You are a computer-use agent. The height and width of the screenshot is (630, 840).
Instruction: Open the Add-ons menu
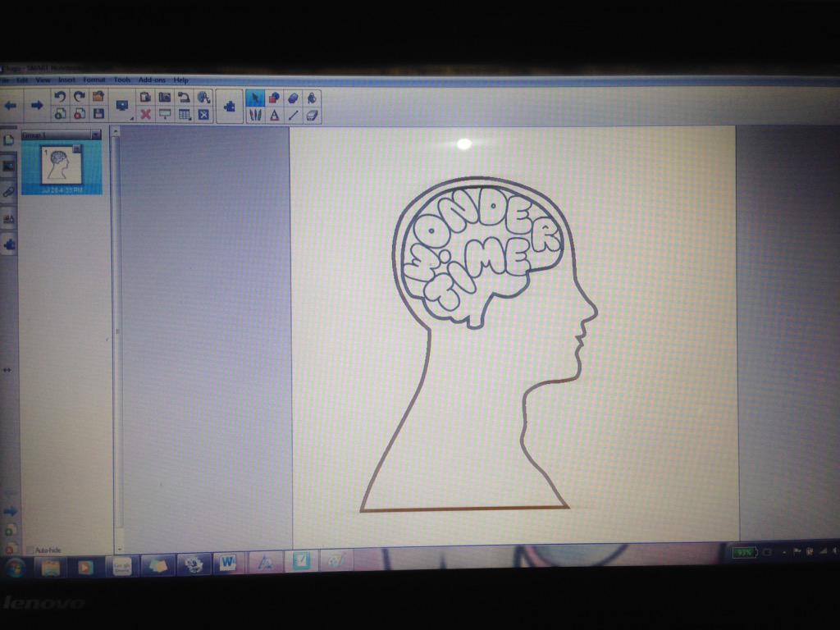[152, 80]
